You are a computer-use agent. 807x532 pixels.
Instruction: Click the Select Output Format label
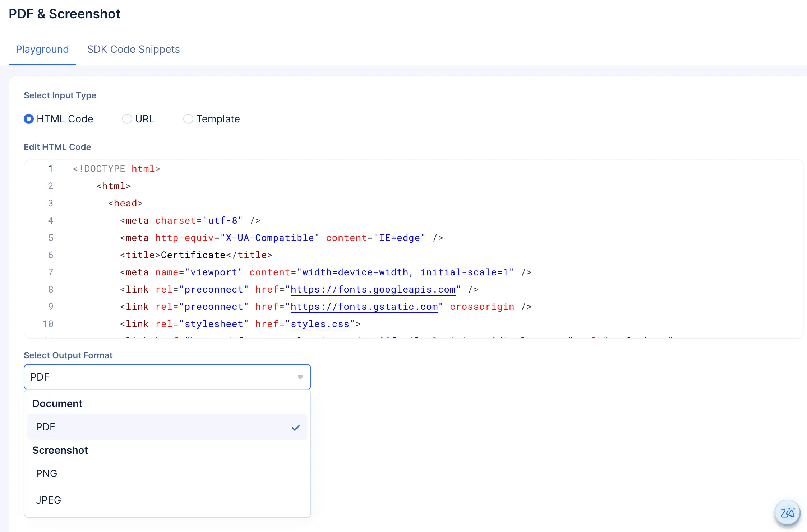pyautogui.click(x=68, y=355)
